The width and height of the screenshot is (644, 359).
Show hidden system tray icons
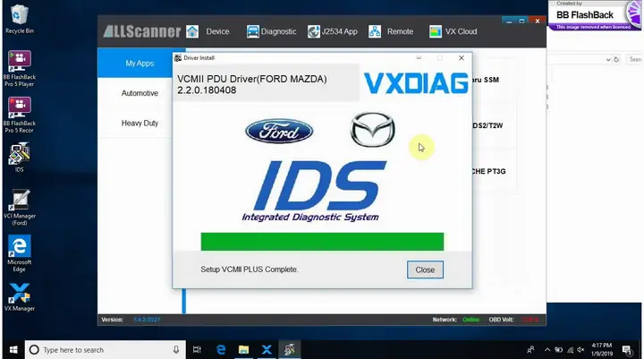[547, 350]
